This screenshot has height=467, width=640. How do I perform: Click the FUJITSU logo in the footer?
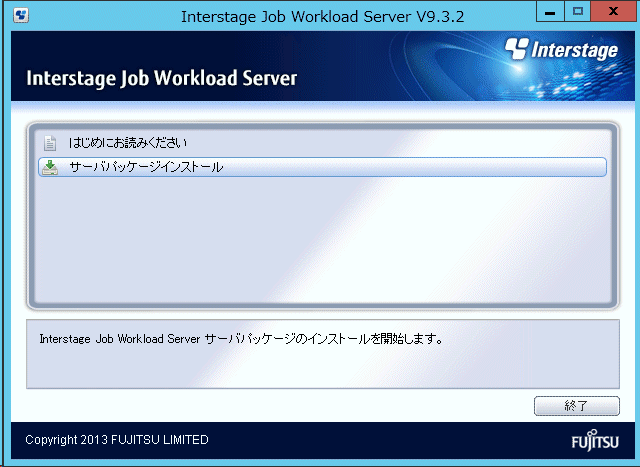[595, 440]
